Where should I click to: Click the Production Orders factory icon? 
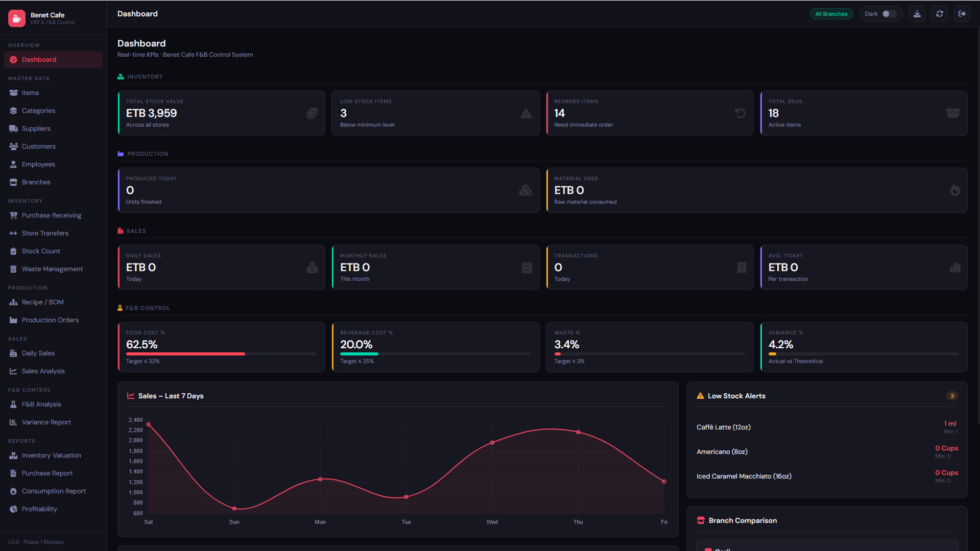click(13, 320)
